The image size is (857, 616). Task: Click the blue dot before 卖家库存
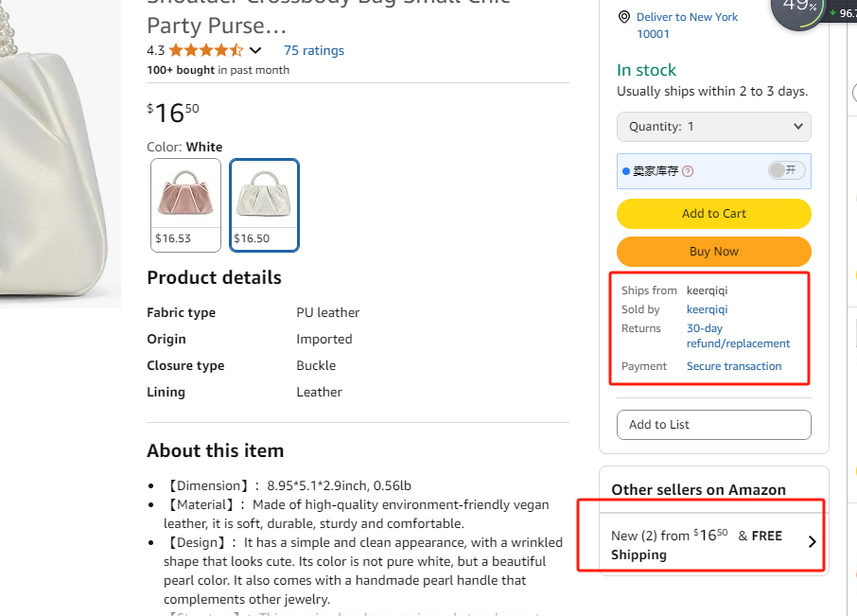626,171
